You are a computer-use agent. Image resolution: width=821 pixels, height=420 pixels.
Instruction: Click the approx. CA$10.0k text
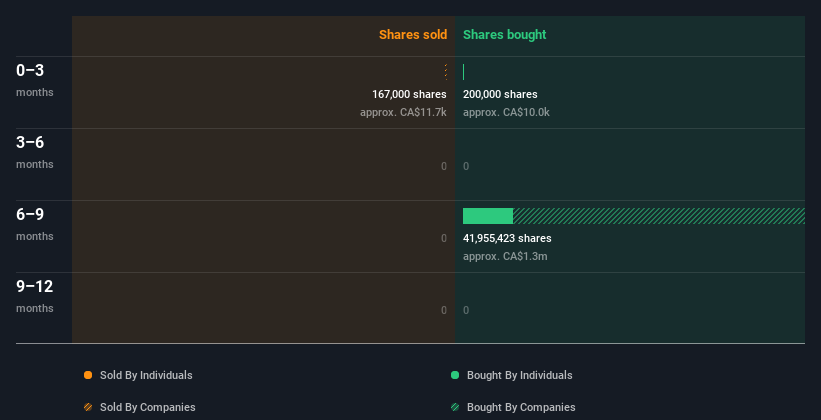[x=506, y=113]
